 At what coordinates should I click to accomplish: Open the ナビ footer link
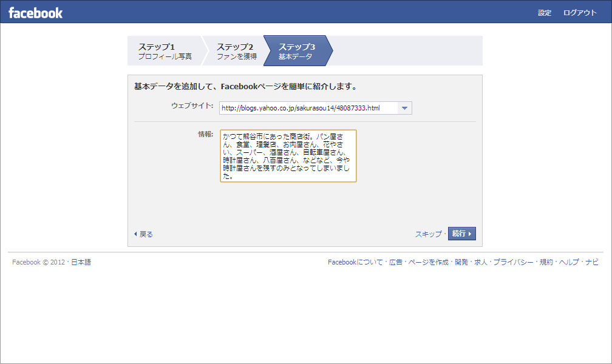[x=592, y=262]
